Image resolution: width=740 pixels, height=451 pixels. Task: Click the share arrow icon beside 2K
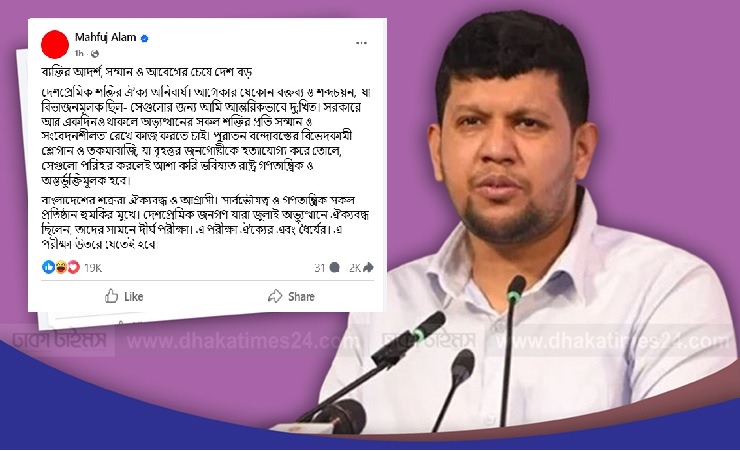coord(368,267)
